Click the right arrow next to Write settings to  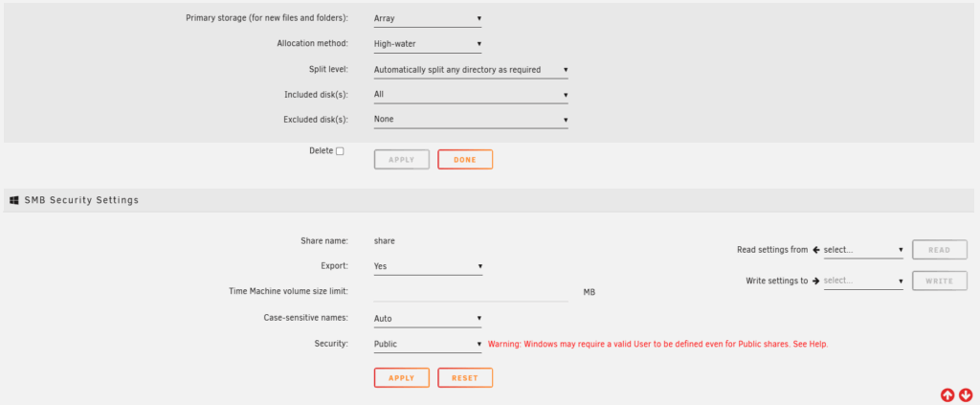click(x=815, y=281)
